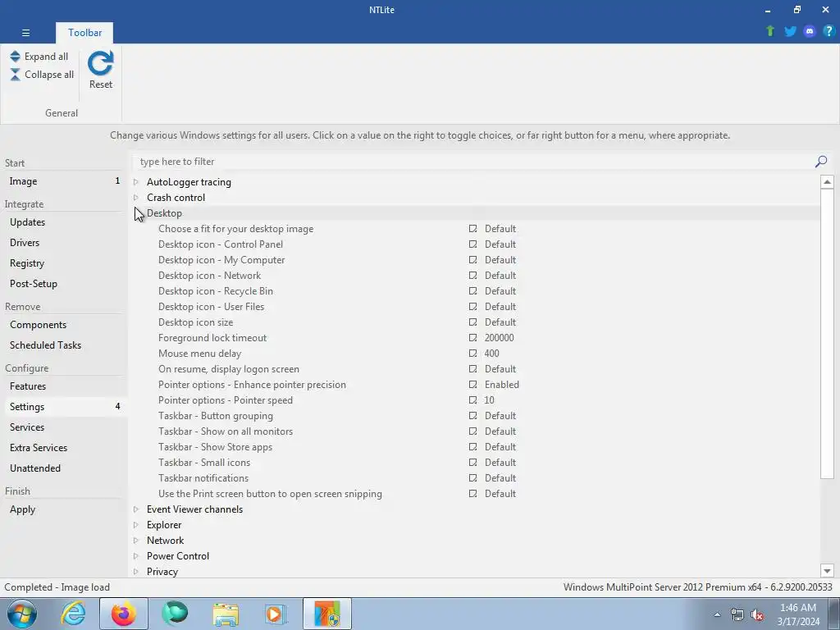Toggle the Desktop icon - My Computer checkbox
This screenshot has width=840, height=630.
pyautogui.click(x=472, y=260)
